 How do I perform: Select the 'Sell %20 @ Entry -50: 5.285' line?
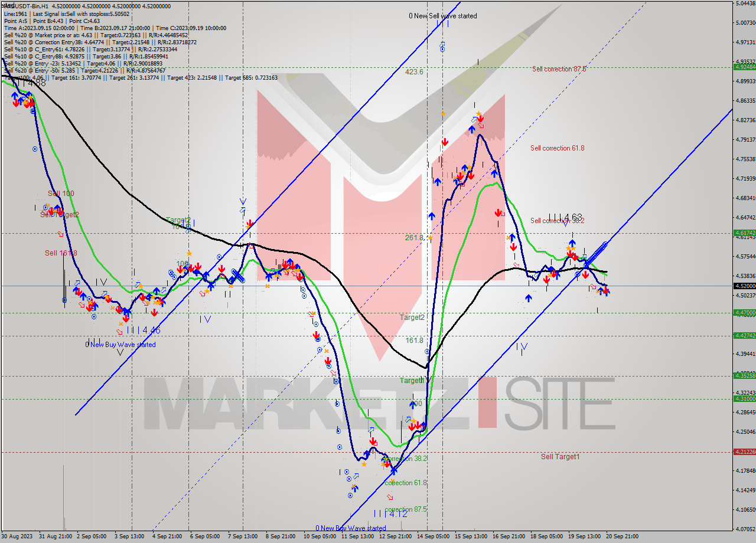pyautogui.click(x=86, y=70)
